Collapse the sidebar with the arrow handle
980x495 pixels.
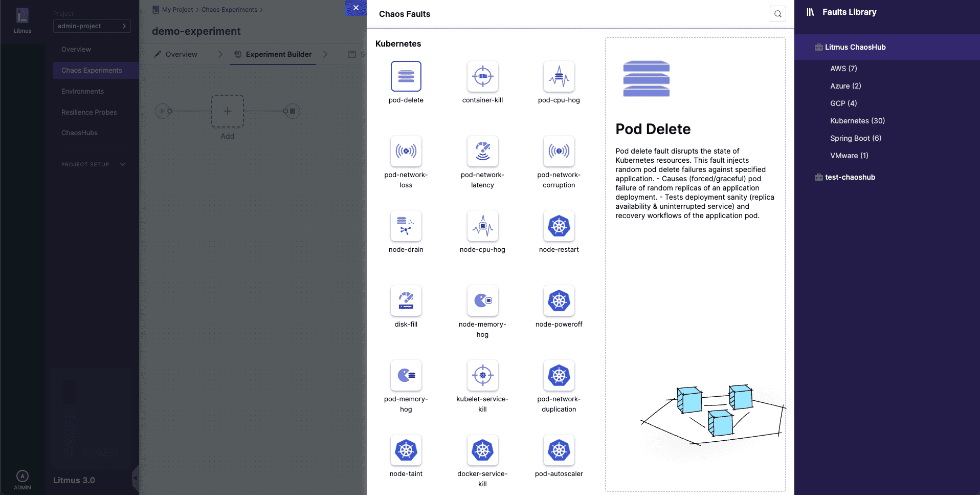click(x=136, y=479)
